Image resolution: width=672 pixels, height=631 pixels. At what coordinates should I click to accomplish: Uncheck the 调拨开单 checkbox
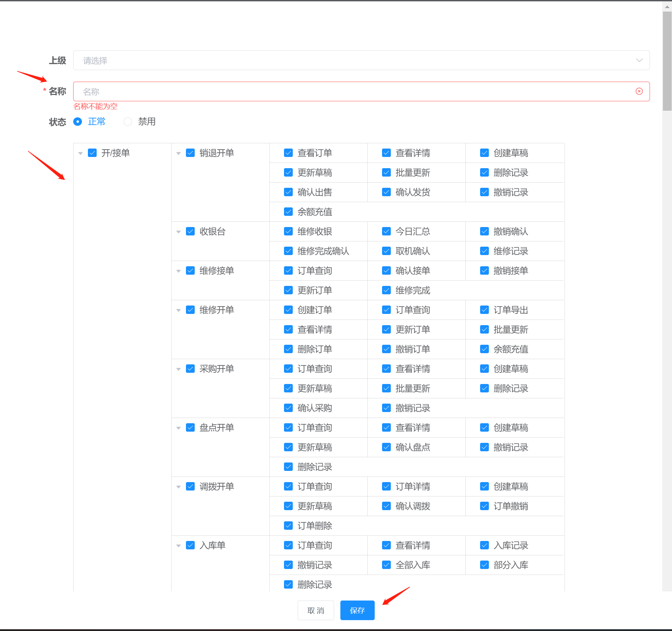(190, 486)
